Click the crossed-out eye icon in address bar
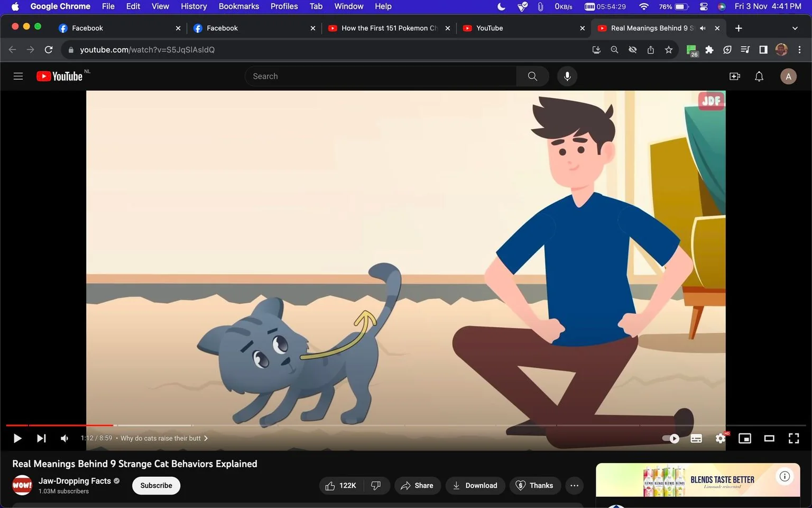The image size is (812, 508). click(x=632, y=49)
